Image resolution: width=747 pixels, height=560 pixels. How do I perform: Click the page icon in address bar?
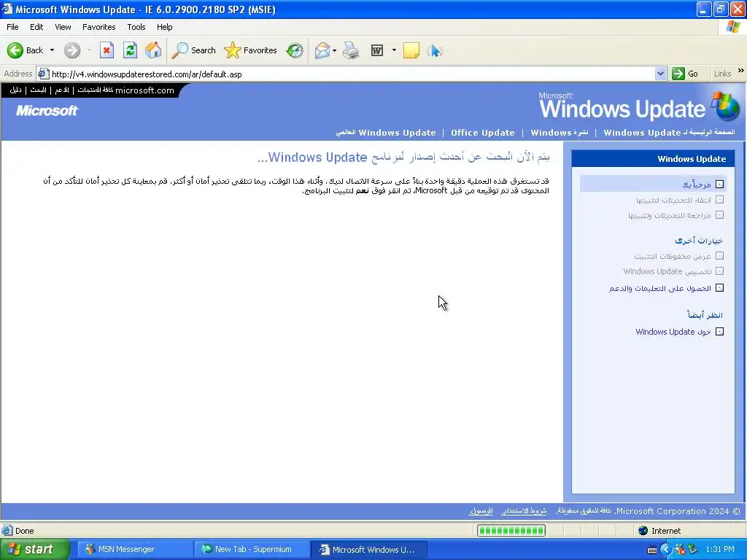click(43, 74)
